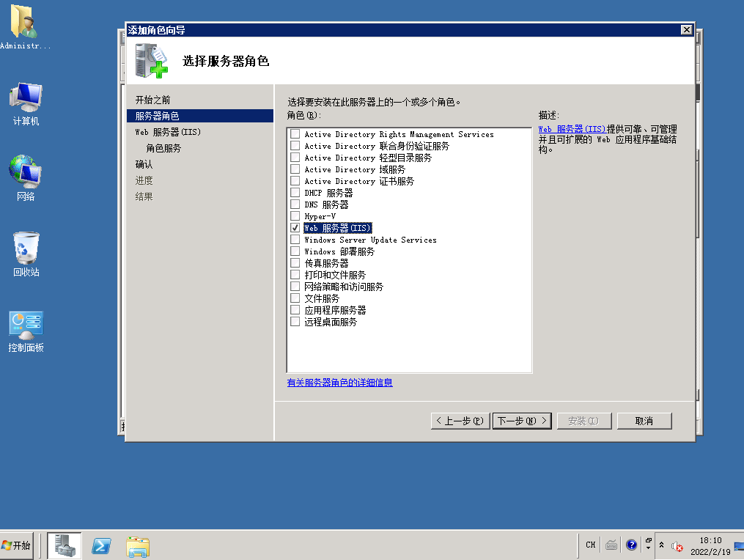744x560 pixels.
Task: Check 网络策略和访问服务 role
Action: click(295, 286)
